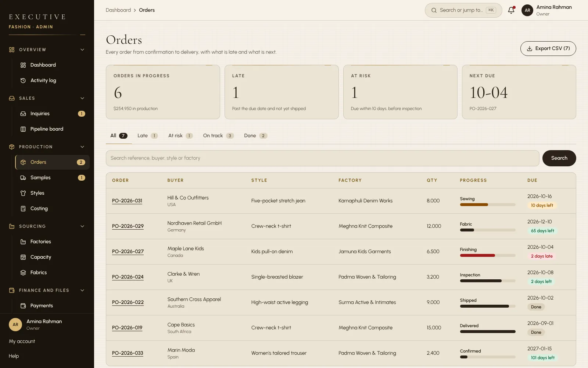The width and height of the screenshot is (588, 368).
Task: Open My account in sidebar
Action: click(22, 342)
